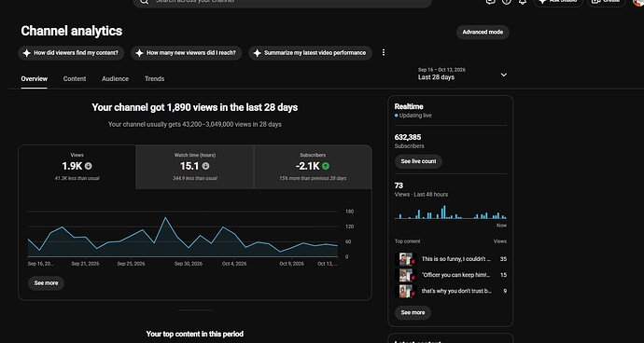
Task: Click the 35 views count in Top content
Action: (503, 259)
